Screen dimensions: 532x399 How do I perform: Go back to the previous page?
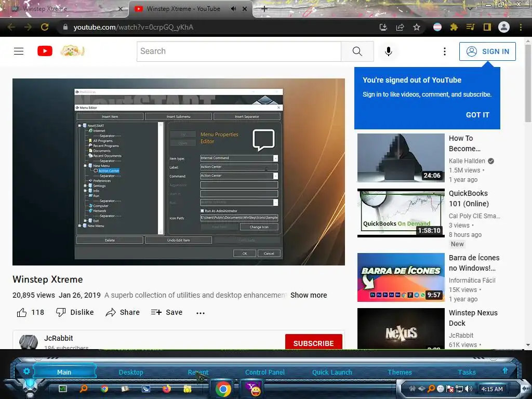(x=11, y=27)
